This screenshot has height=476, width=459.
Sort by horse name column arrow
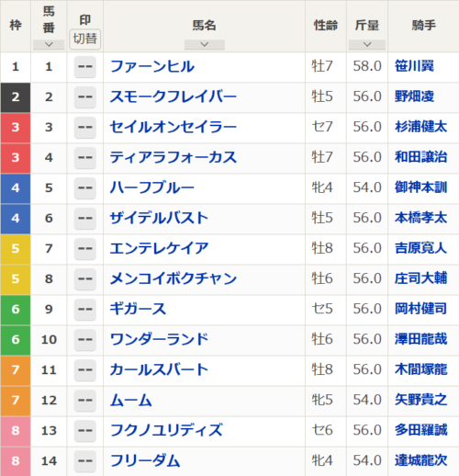click(x=205, y=45)
